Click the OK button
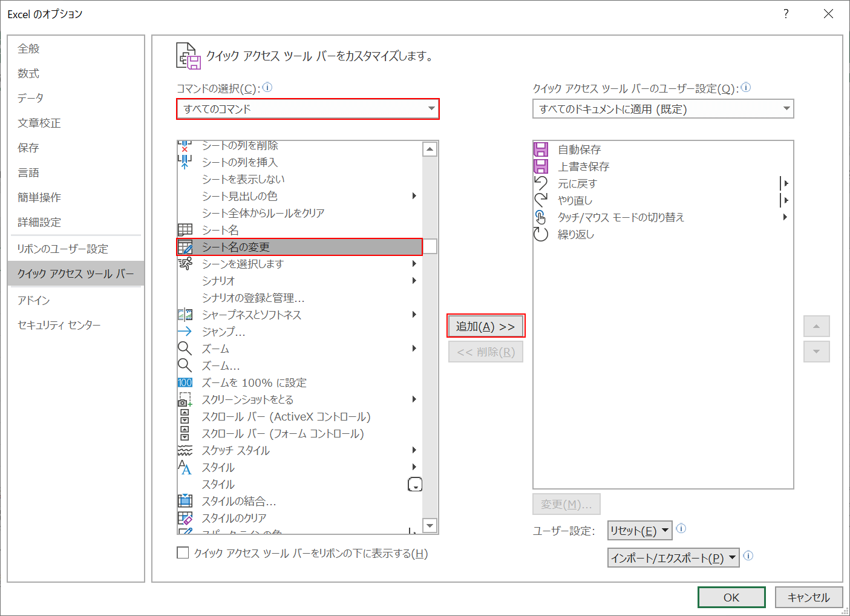Viewport: 850px width, 616px height. pyautogui.click(x=731, y=597)
